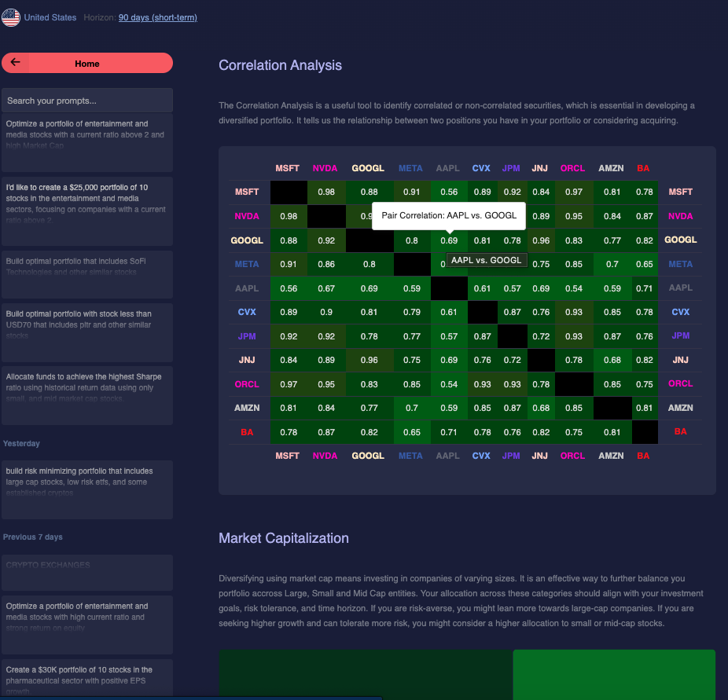This screenshot has height=700, width=728.
Task: Click the CVX column header at top
Action: (x=481, y=168)
